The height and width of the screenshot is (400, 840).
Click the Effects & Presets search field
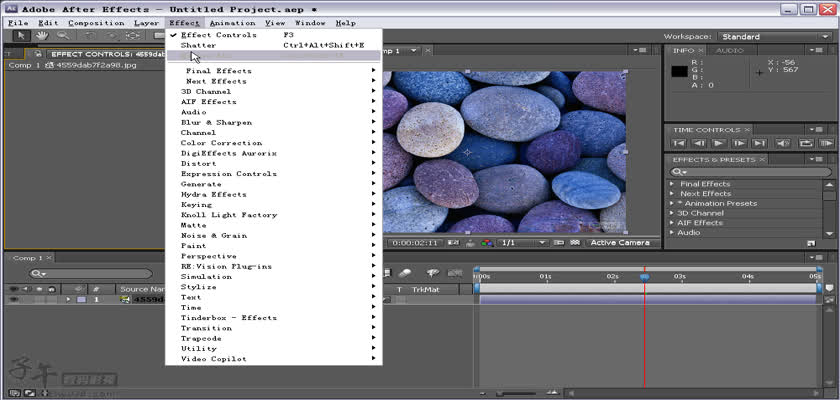point(750,172)
